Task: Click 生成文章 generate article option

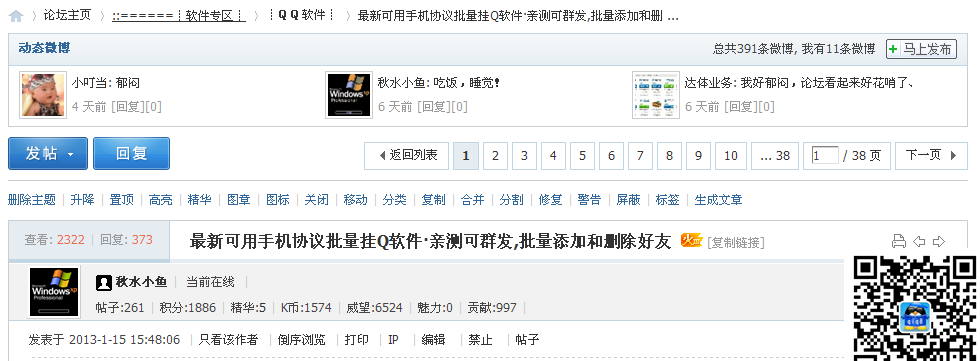Action: 719,200
